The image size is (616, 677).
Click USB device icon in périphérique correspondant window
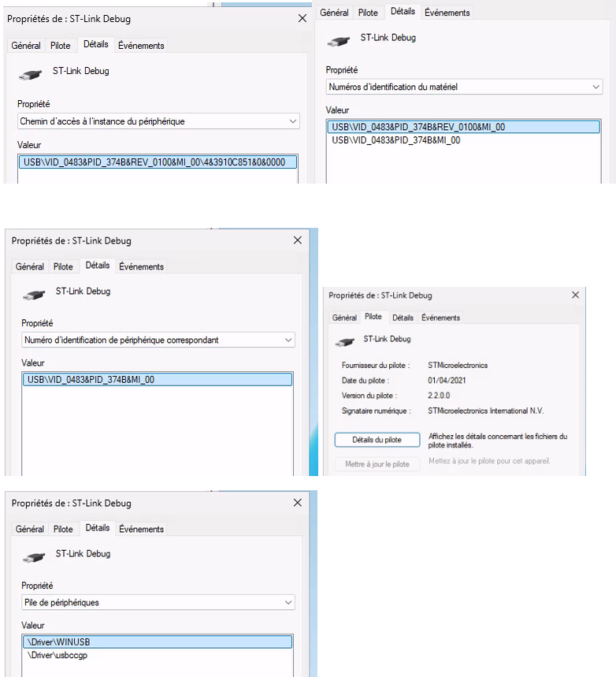(x=34, y=296)
